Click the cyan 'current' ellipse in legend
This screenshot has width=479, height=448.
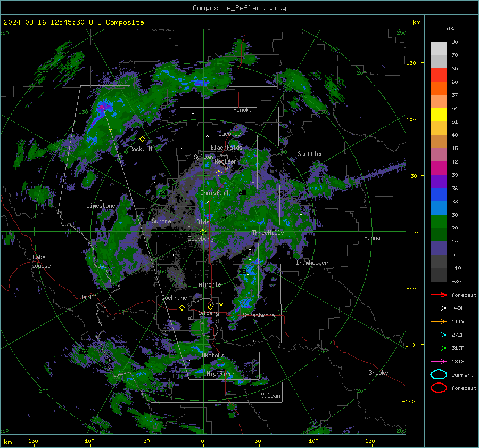(439, 374)
